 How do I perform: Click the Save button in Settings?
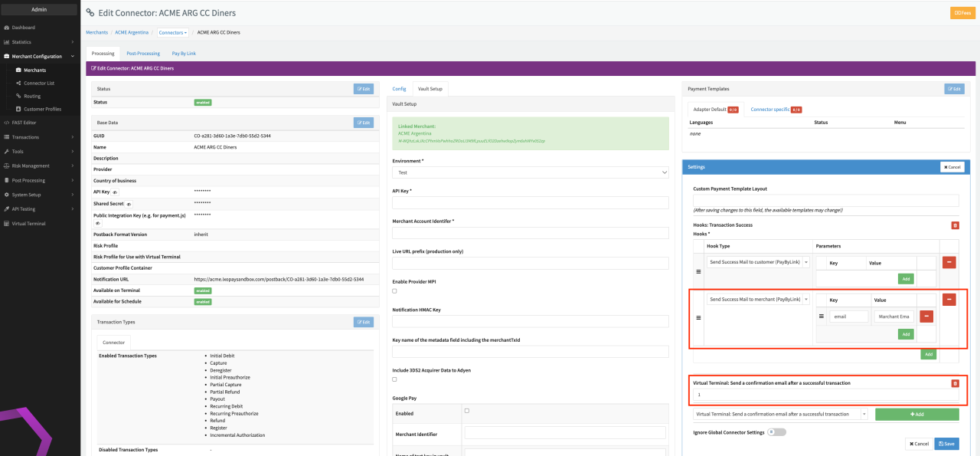(x=946, y=444)
